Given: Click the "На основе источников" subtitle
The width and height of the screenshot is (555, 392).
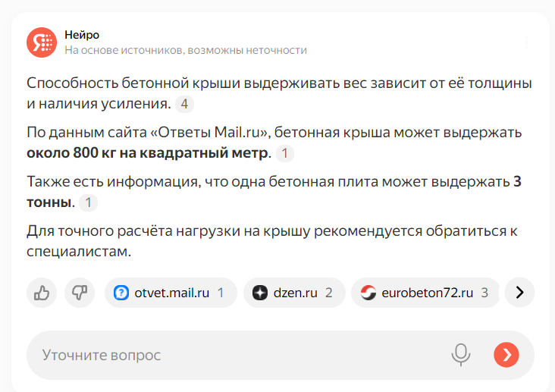Looking at the screenshot, I should [185, 50].
